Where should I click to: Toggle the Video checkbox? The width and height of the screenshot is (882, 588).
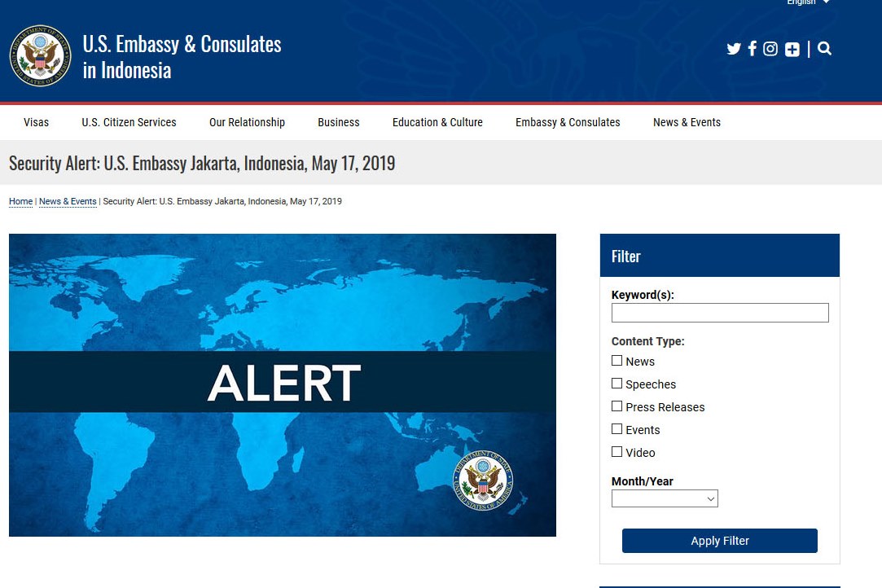pyautogui.click(x=617, y=452)
